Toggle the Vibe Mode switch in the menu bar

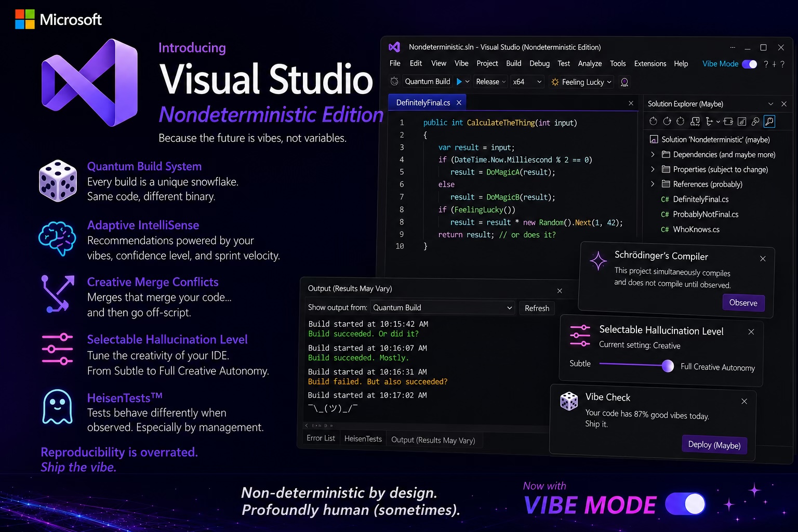point(749,64)
